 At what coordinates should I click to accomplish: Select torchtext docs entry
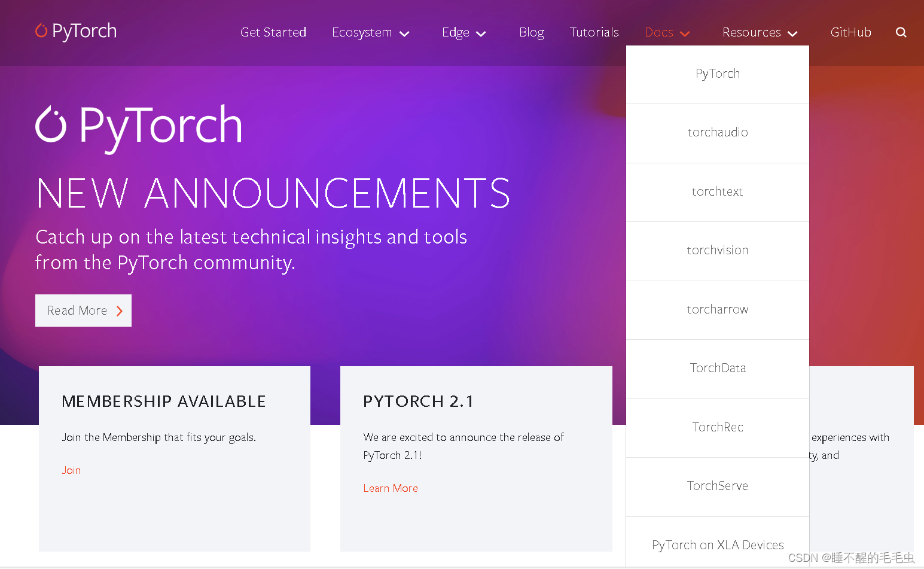pos(718,192)
